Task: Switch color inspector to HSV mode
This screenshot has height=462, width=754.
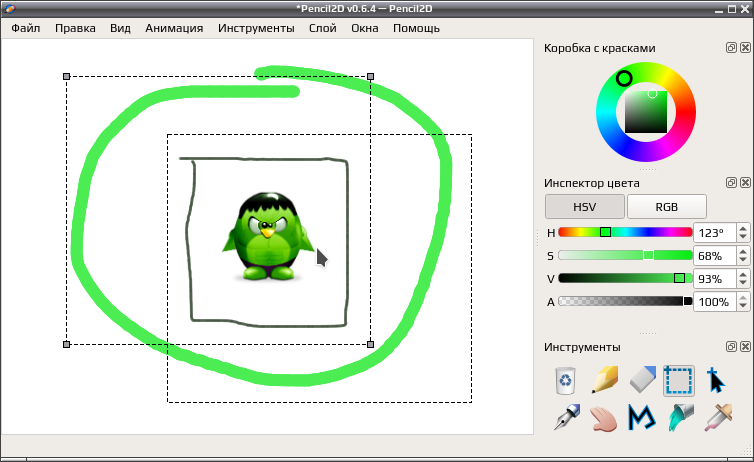Action: (x=585, y=207)
